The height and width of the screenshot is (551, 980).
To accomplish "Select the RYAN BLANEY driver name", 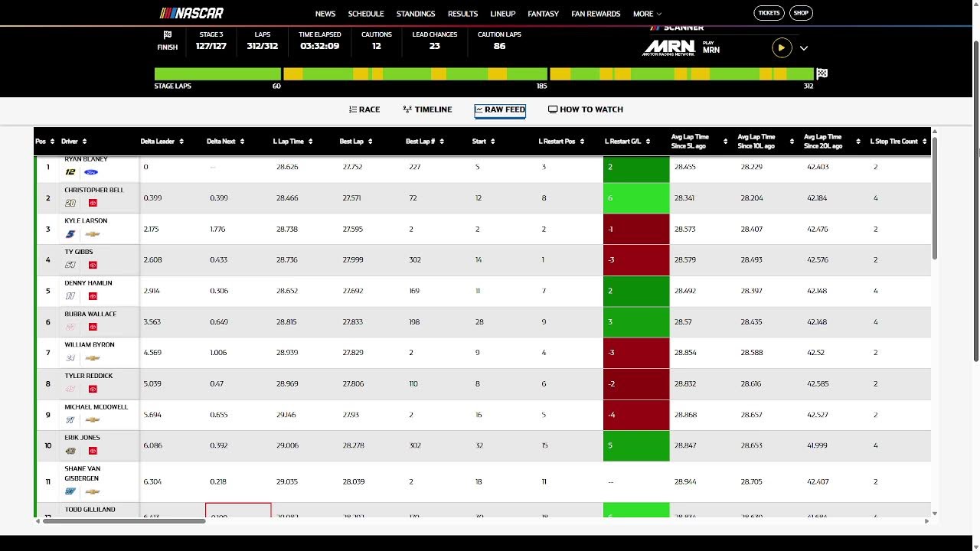I will pos(86,159).
